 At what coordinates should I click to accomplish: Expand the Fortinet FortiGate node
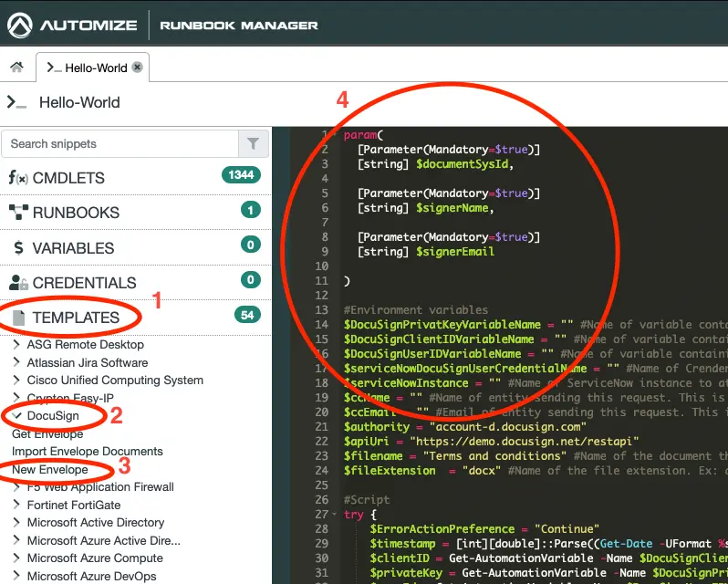pos(17,505)
